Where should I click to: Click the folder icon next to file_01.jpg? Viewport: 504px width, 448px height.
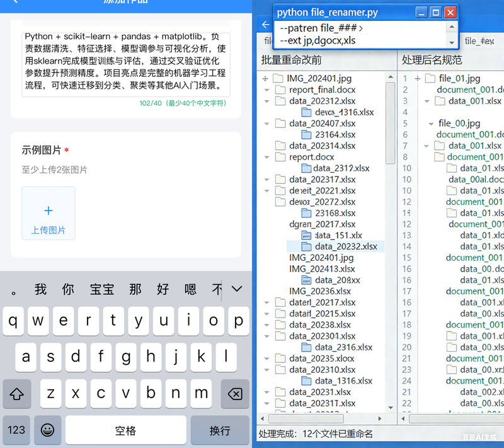430,79
